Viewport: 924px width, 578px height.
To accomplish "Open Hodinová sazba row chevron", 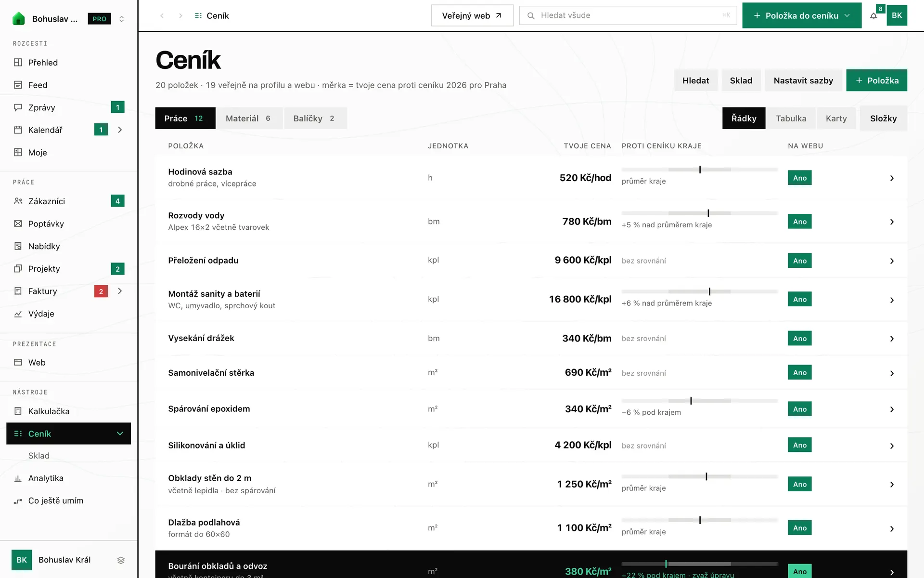I will [x=892, y=178].
